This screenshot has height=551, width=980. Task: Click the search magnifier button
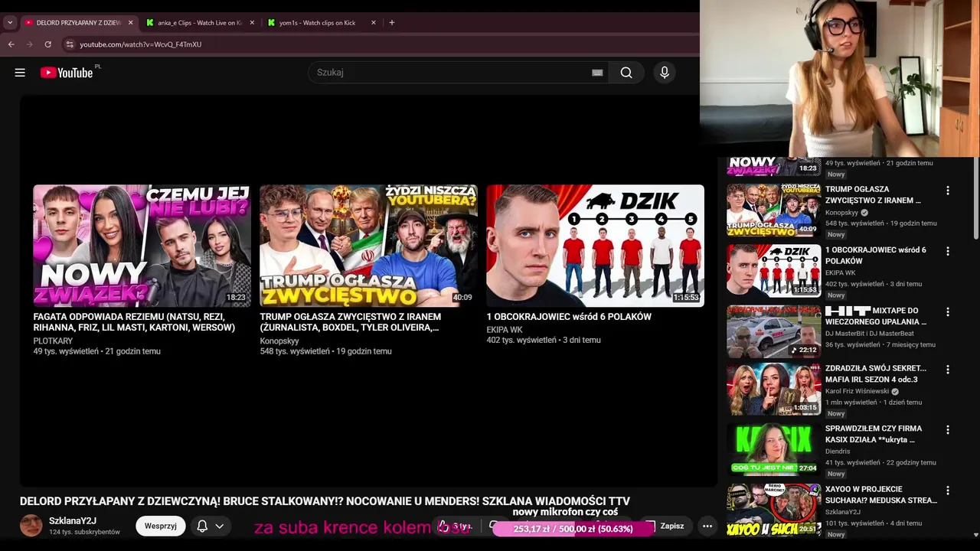626,73
